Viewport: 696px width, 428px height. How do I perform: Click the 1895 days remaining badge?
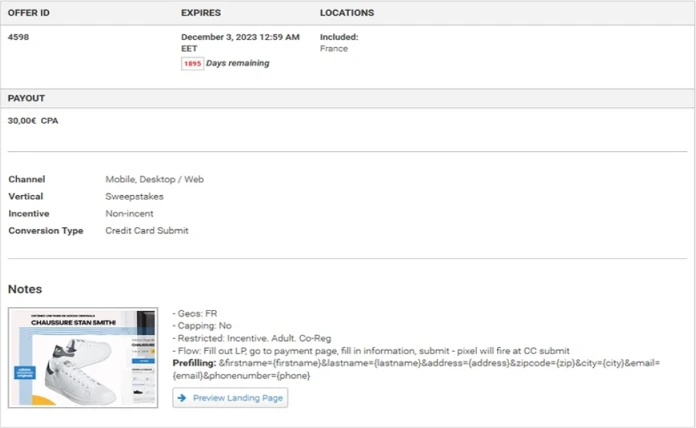pos(192,63)
